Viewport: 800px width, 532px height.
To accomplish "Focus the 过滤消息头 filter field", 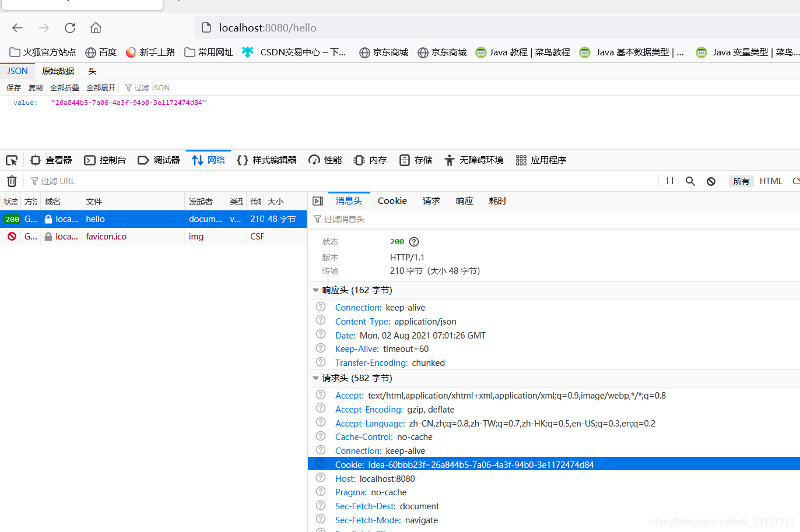I will (x=554, y=219).
